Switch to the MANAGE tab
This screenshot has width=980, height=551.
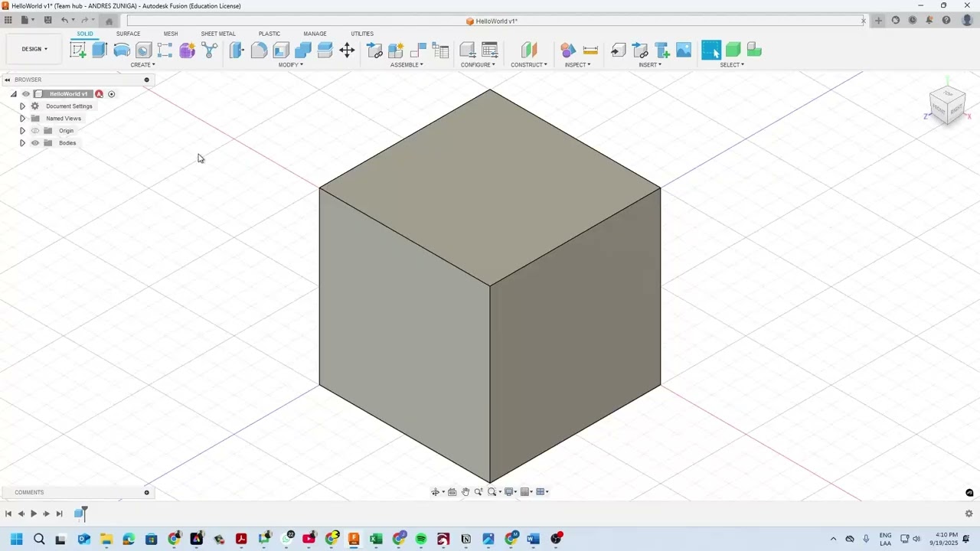[x=315, y=34]
